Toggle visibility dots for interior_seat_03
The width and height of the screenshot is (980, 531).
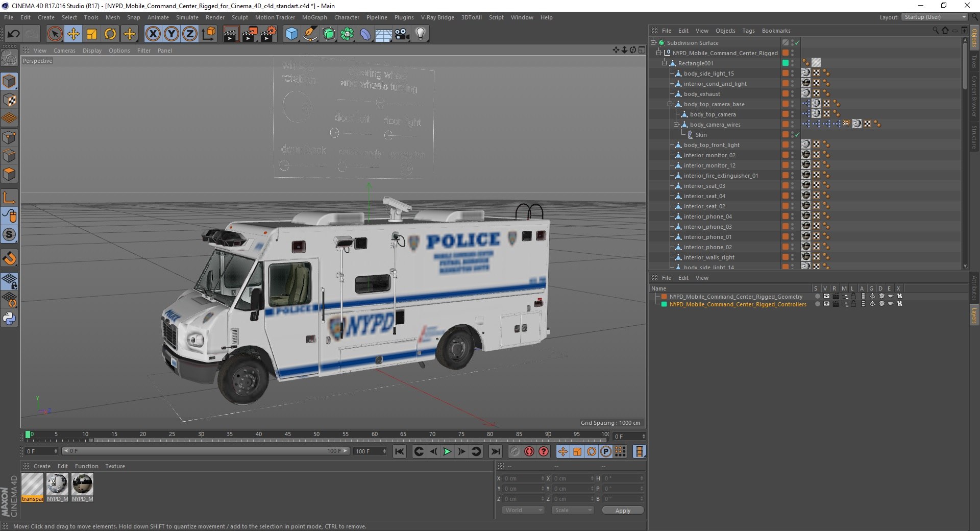[x=793, y=186]
